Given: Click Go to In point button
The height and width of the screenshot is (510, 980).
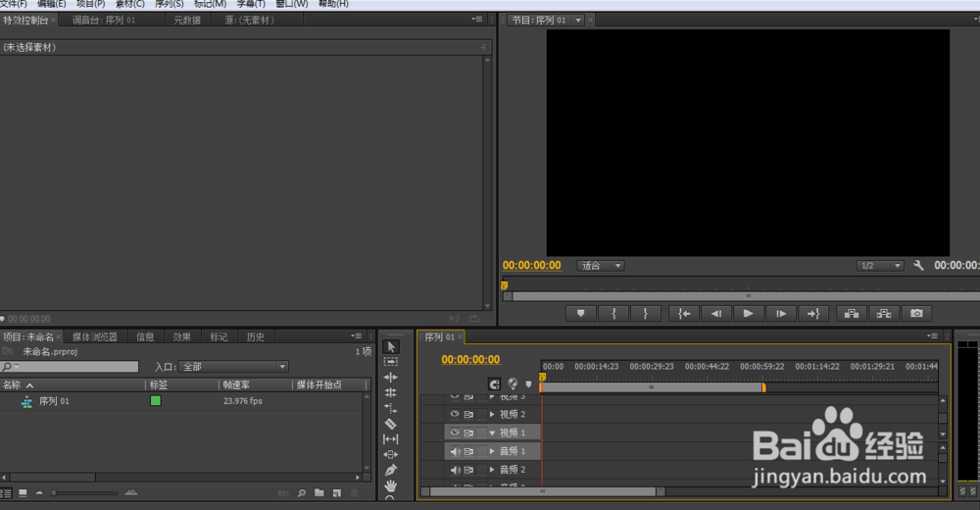Looking at the screenshot, I should 684,314.
